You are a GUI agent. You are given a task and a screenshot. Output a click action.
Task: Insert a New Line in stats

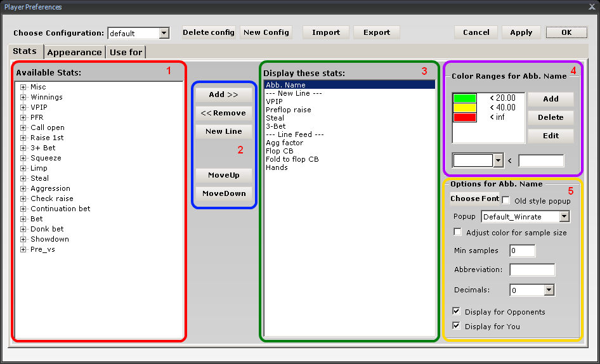tap(224, 131)
